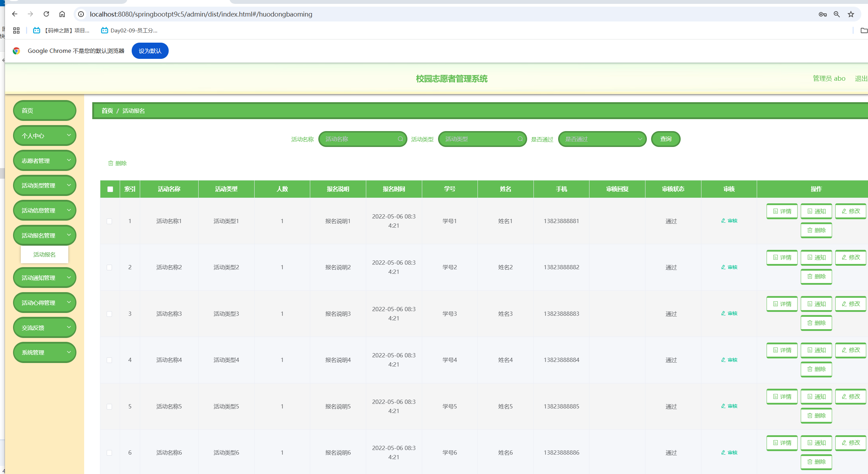The image size is (868, 474).
Task: Toggle the select-all checkbox in table header
Action: tap(110, 189)
